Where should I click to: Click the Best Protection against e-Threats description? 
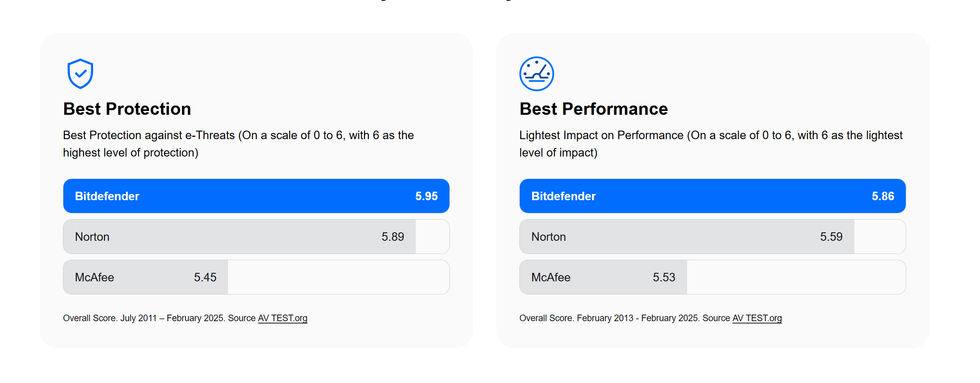point(238,144)
